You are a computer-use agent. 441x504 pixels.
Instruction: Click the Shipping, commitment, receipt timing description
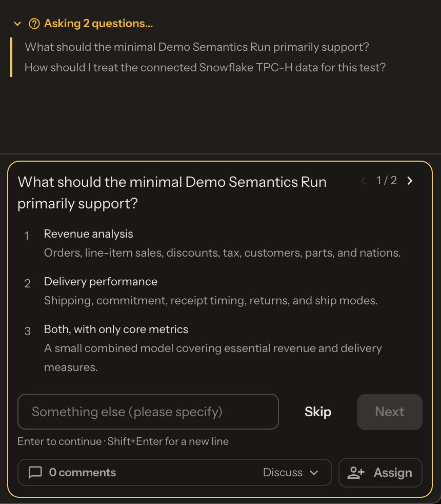(x=211, y=301)
